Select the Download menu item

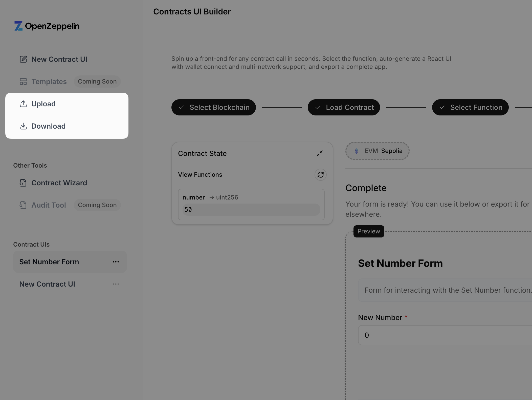coord(49,126)
